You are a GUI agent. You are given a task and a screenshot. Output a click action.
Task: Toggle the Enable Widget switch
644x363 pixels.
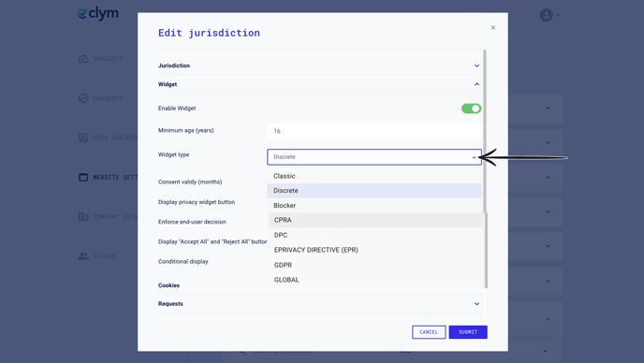pyautogui.click(x=471, y=109)
